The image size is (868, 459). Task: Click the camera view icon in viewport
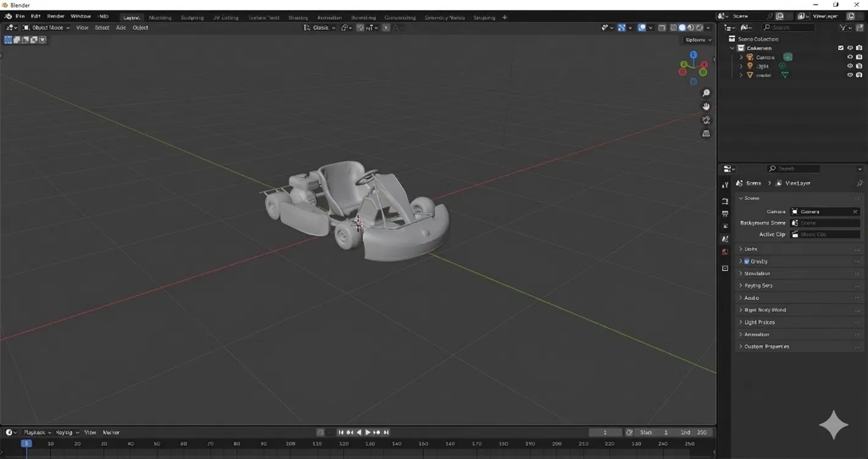tap(706, 120)
